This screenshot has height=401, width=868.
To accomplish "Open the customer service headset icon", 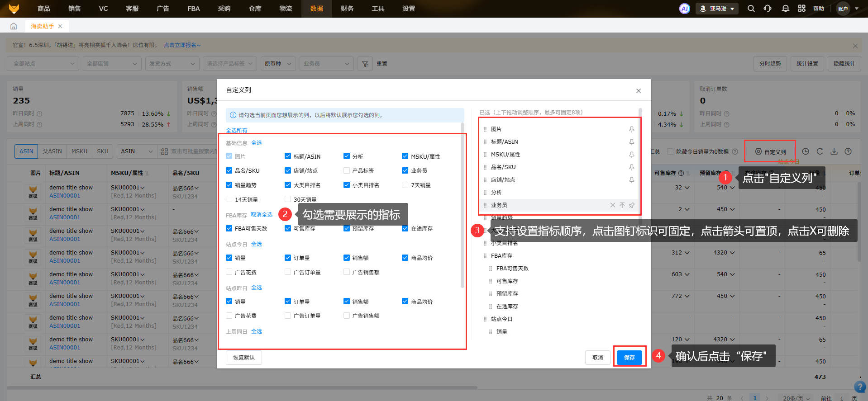I will pyautogui.click(x=768, y=9).
